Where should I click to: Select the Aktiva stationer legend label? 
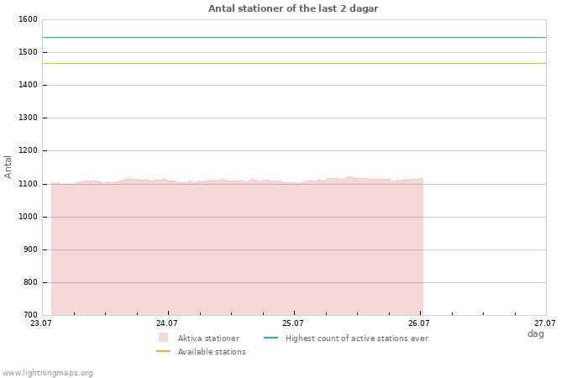coord(208,339)
